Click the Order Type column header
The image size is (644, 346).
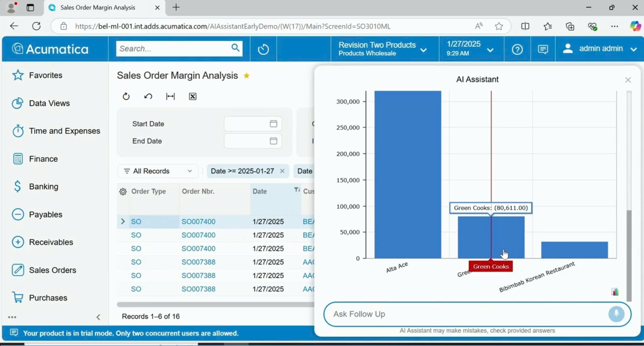[x=149, y=191]
